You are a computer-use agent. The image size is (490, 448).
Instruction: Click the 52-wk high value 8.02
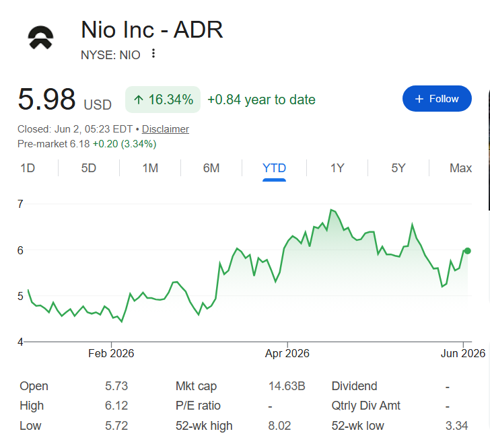pos(279,426)
